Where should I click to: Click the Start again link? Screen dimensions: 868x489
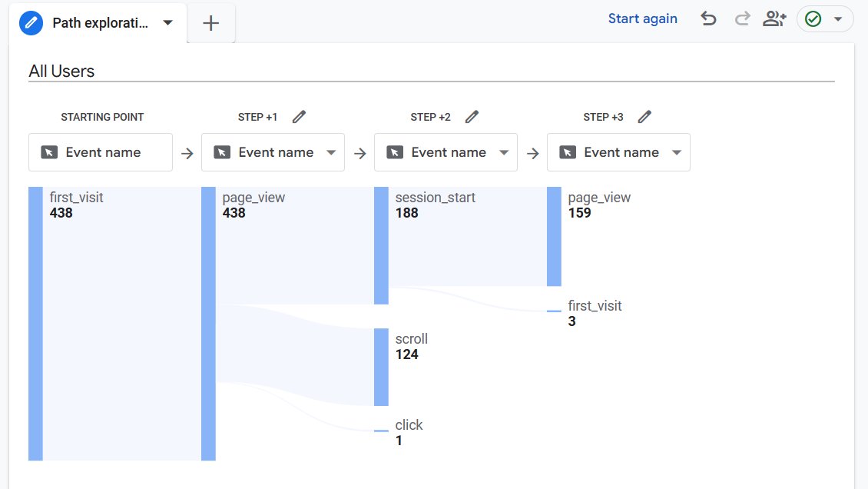tap(642, 18)
